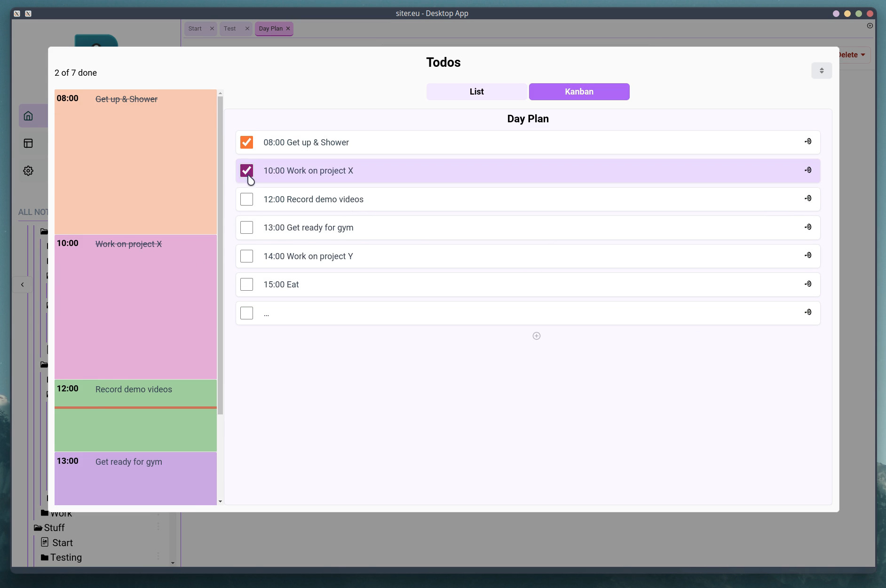Image resolution: width=886 pixels, height=588 pixels.
Task: Open the board layout icon in the sidebar
Action: [28, 143]
